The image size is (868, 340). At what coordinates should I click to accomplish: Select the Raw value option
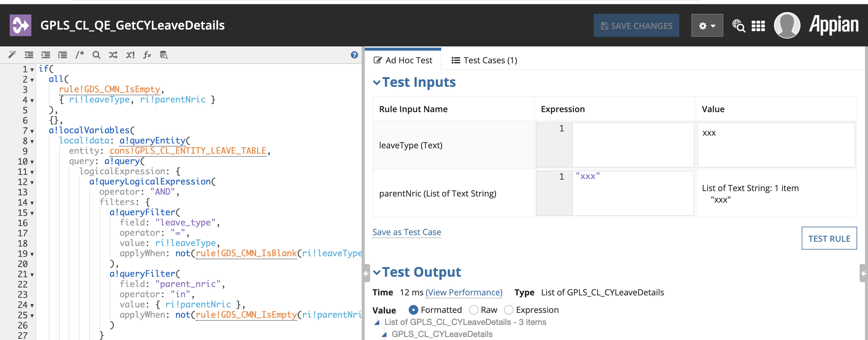473,310
